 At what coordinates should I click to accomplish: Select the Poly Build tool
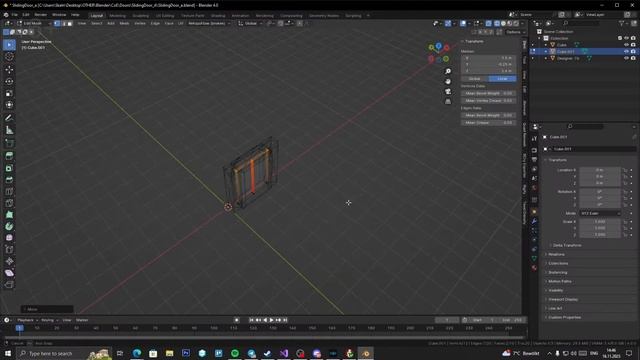click(x=9, y=214)
